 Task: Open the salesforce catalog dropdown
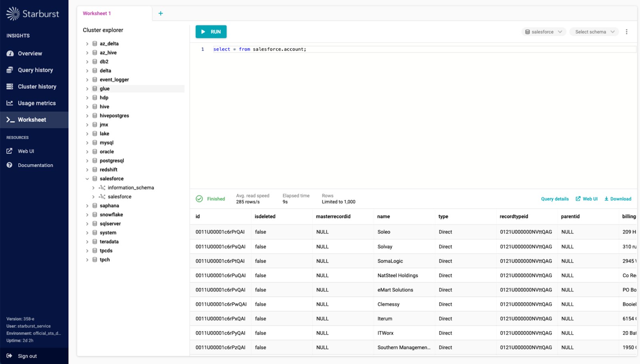(544, 32)
